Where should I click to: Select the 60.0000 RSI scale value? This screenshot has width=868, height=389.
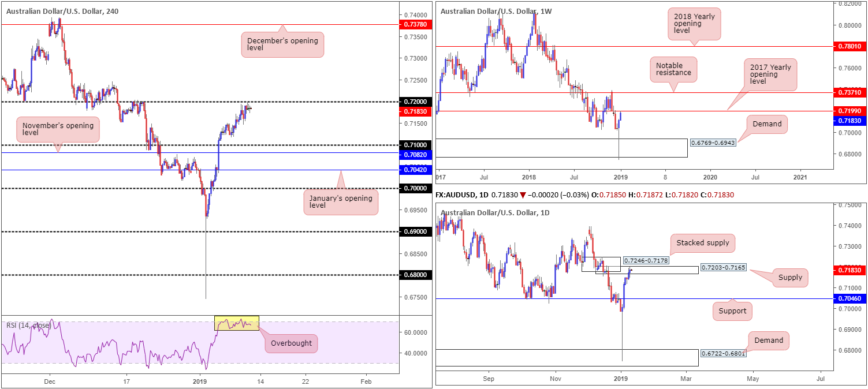417,332
